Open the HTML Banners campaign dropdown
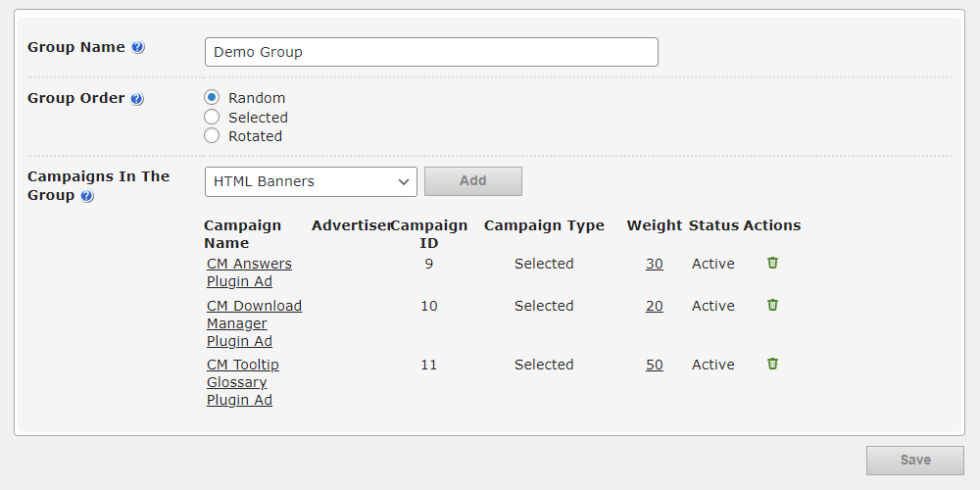980x490 pixels. [311, 181]
